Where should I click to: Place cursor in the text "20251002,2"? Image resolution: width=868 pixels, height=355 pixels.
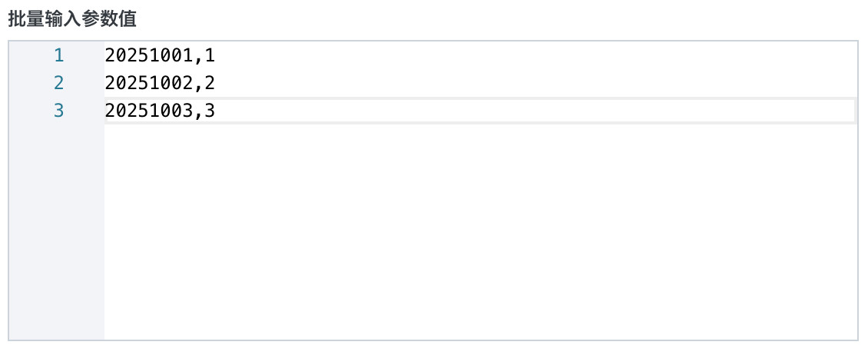[161, 83]
